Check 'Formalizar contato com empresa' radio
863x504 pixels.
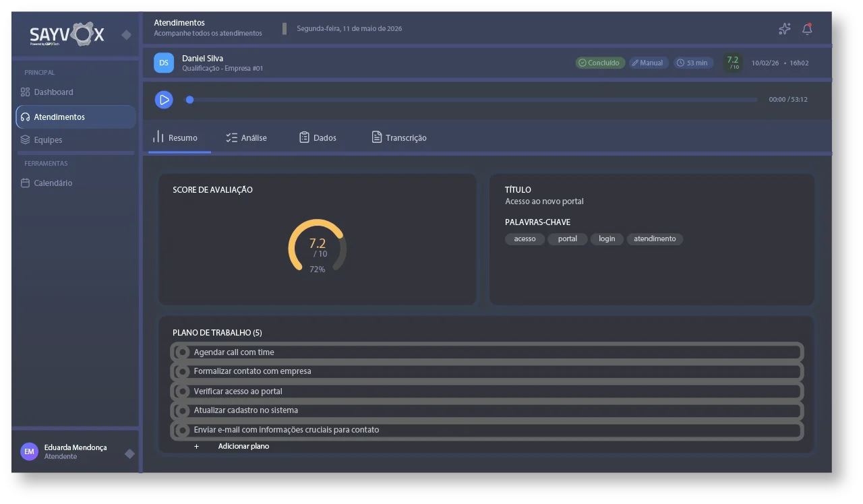182,371
